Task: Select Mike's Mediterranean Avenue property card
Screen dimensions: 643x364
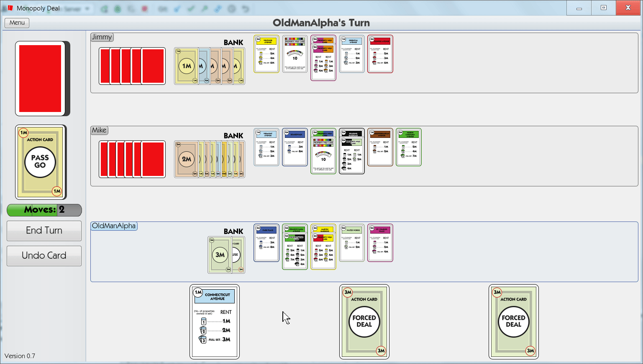Action: (x=380, y=147)
